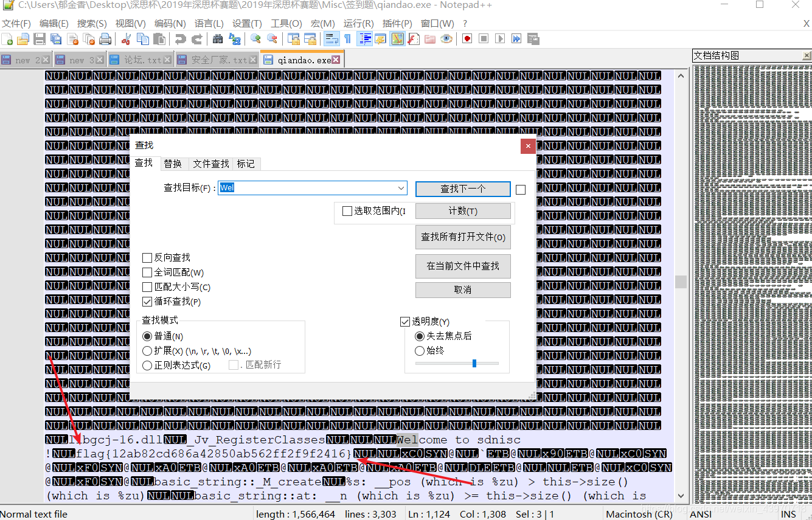Image resolution: width=812 pixels, height=520 pixels.
Task: Open 宏 menu
Action: [323, 23]
